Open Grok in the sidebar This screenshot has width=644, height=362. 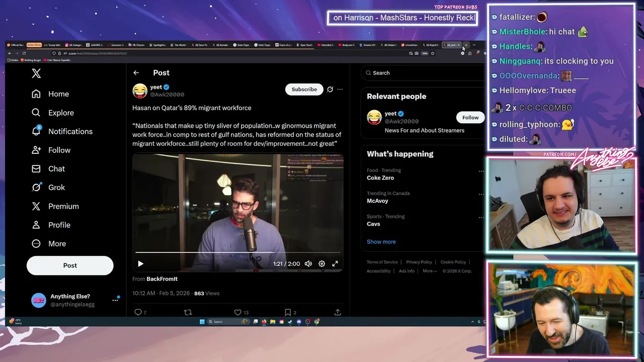click(x=48, y=187)
